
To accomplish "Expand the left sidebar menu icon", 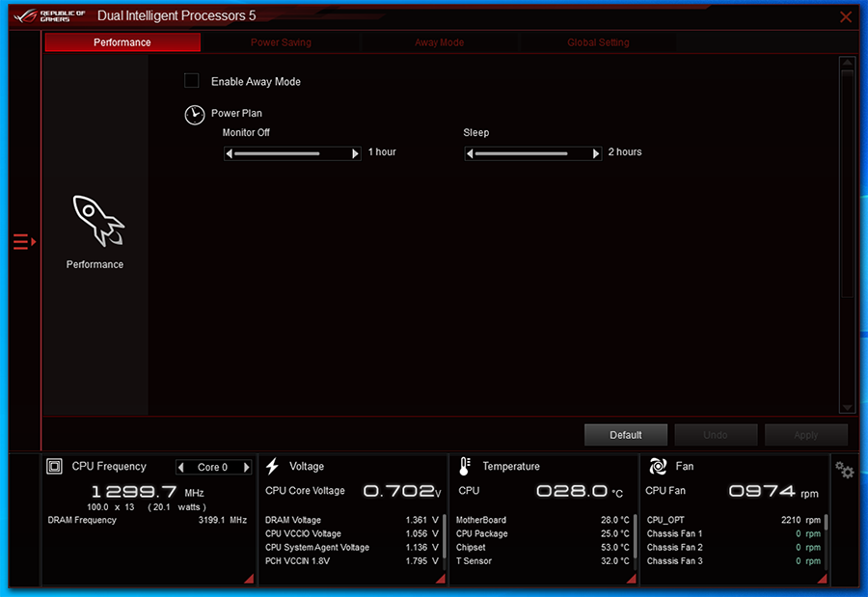I will click(24, 241).
